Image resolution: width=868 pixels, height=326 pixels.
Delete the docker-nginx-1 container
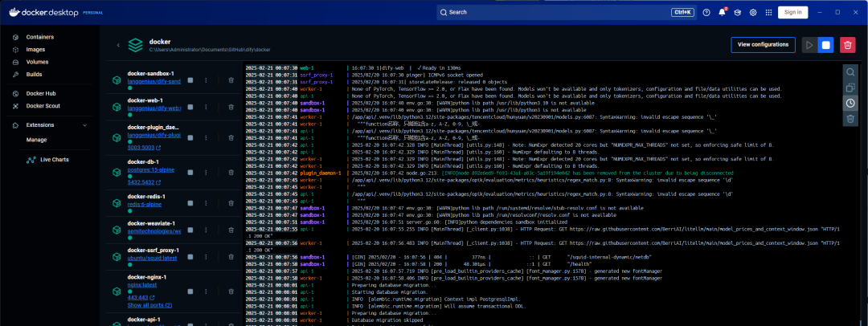click(x=231, y=291)
